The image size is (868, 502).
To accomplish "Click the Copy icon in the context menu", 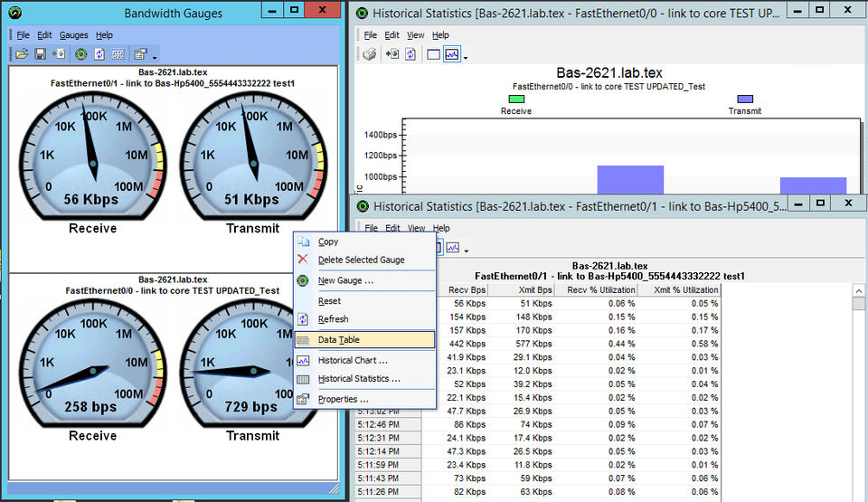I will pyautogui.click(x=304, y=242).
